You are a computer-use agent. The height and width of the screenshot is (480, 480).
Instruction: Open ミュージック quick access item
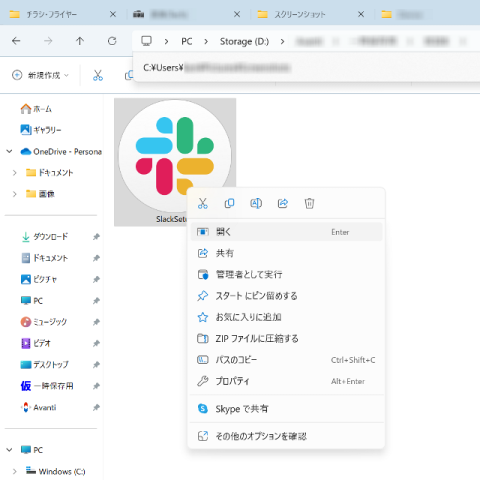(44, 322)
